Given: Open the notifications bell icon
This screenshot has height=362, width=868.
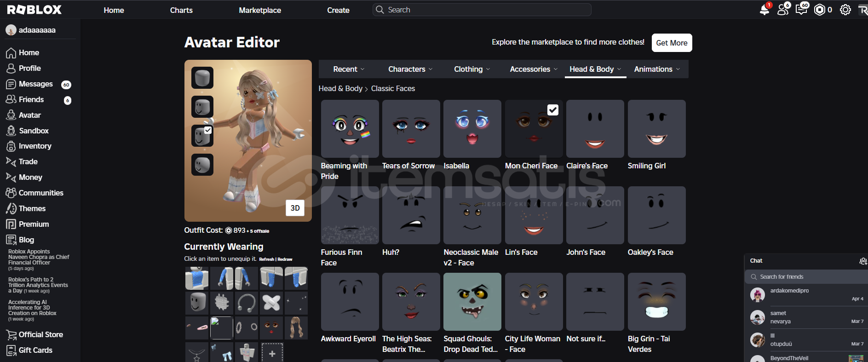Looking at the screenshot, I should click(765, 10).
